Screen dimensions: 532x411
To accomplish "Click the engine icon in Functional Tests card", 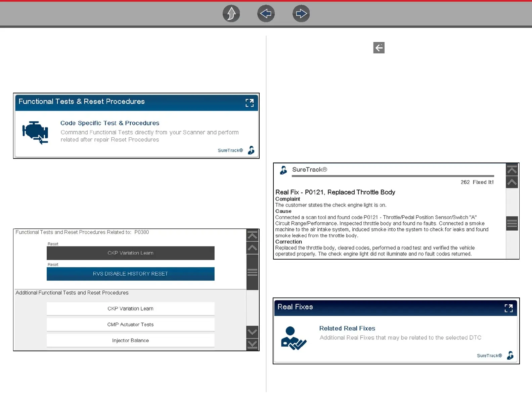I will (x=35, y=132).
